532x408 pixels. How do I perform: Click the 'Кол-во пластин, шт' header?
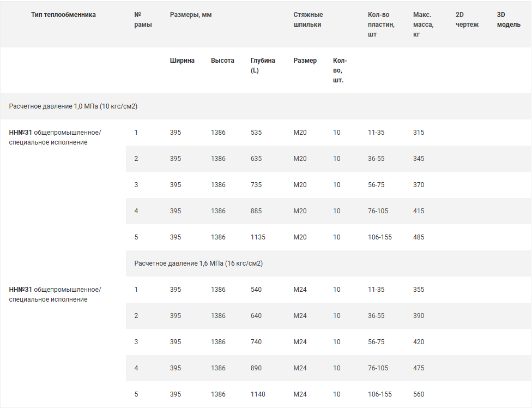tap(381, 25)
